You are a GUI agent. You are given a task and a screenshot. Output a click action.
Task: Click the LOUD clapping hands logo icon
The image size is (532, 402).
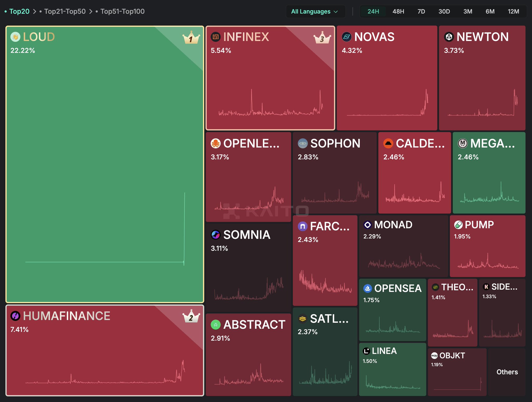click(15, 37)
